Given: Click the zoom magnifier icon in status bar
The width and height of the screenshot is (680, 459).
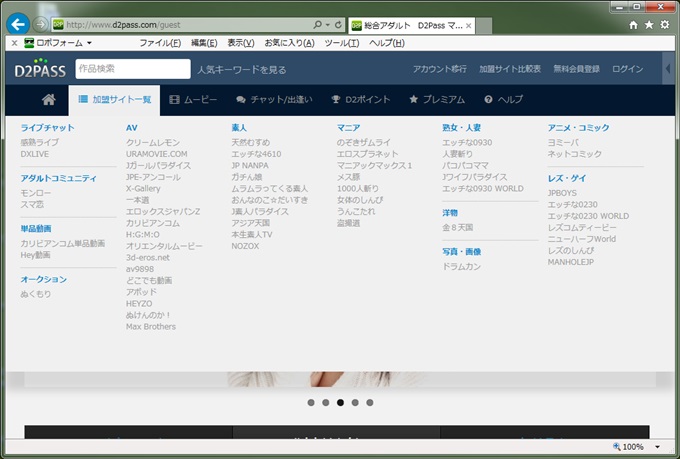Looking at the screenshot, I should point(617,446).
